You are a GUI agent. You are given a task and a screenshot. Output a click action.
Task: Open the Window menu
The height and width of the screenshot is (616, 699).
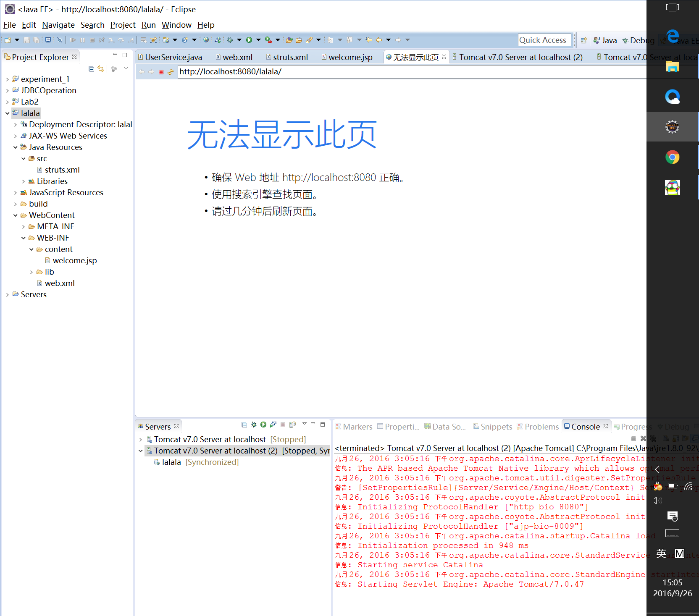click(x=176, y=25)
